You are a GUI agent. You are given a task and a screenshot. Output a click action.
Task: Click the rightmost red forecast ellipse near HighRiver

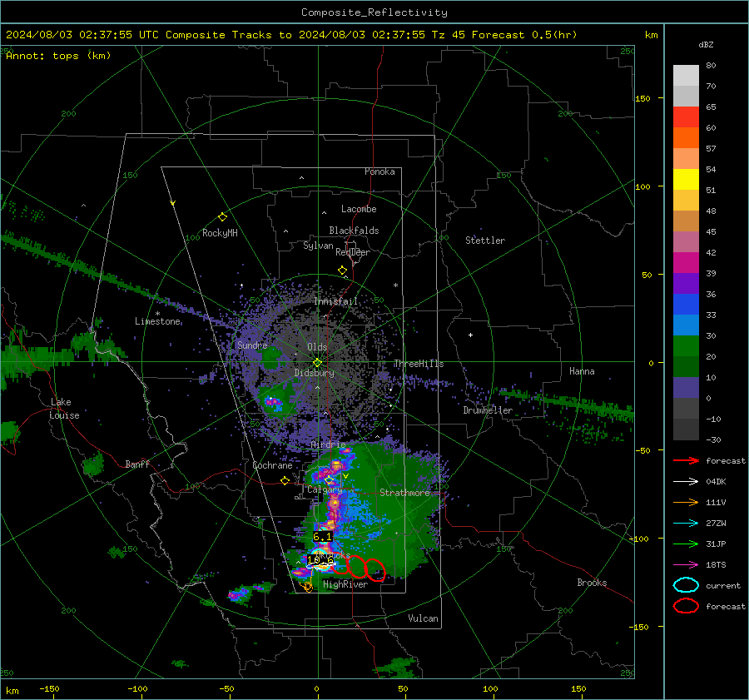pos(375,569)
